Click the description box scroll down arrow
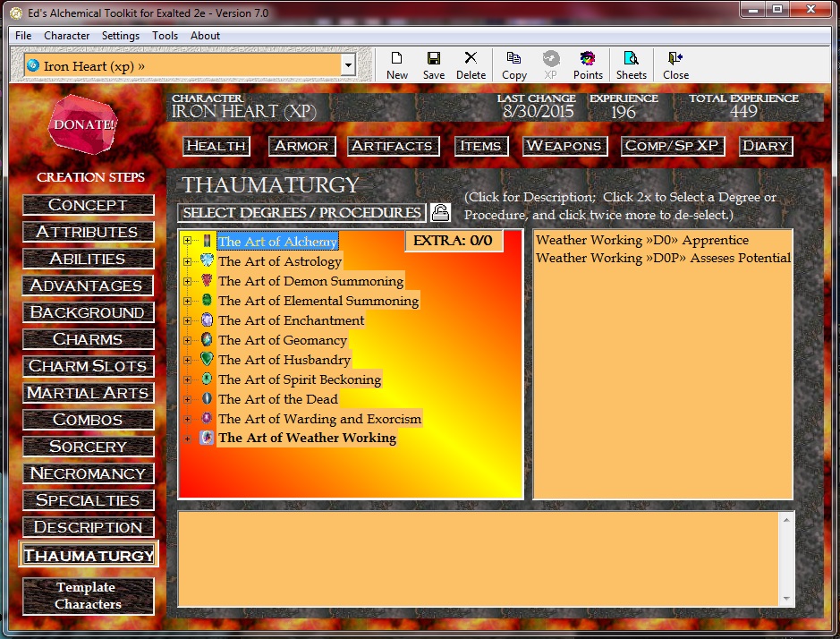The height and width of the screenshot is (639, 840). coord(786,598)
